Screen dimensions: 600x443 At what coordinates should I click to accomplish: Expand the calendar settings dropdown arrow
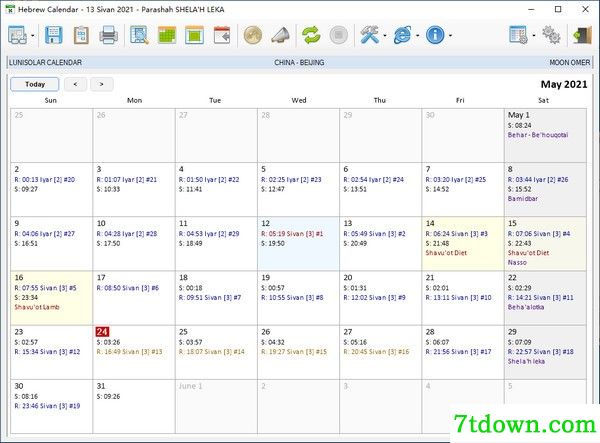(534, 36)
